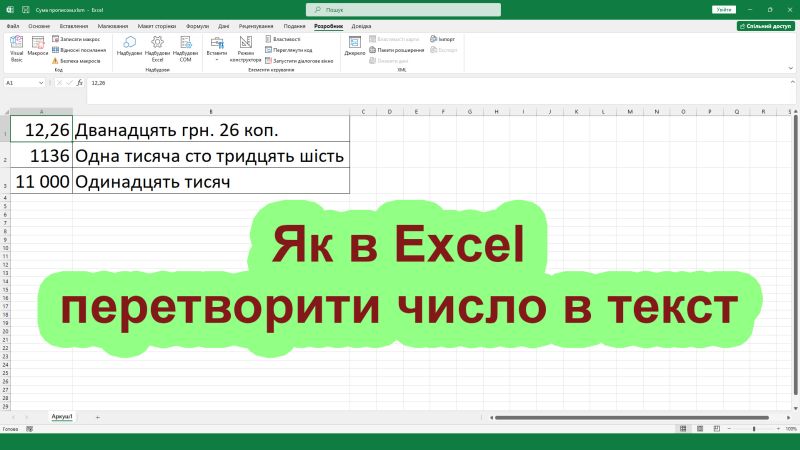
Task: Add a new sheet with plus button
Action: pyautogui.click(x=97, y=417)
